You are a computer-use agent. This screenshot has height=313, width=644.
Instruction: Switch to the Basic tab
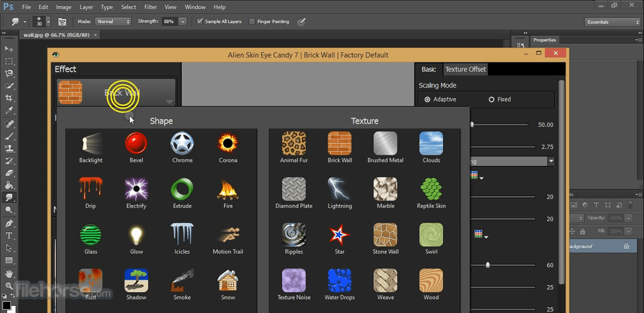click(429, 69)
